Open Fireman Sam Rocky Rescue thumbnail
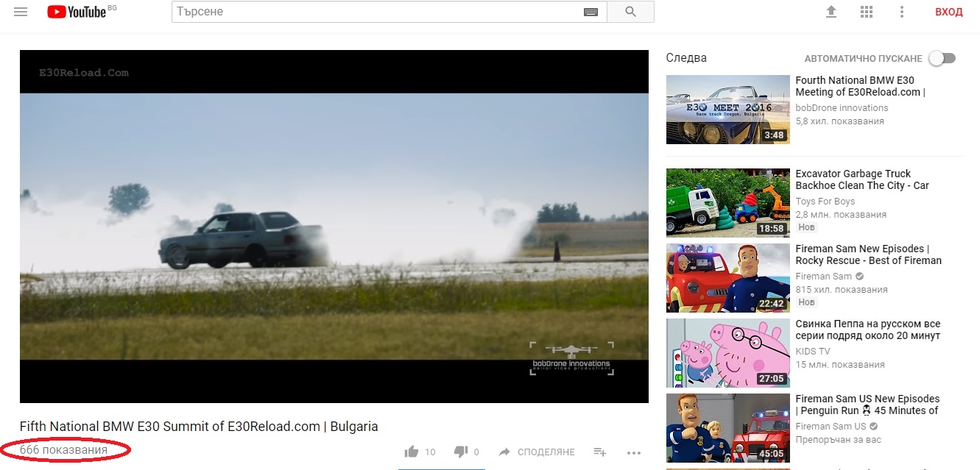The image size is (980, 470). pyautogui.click(x=727, y=278)
